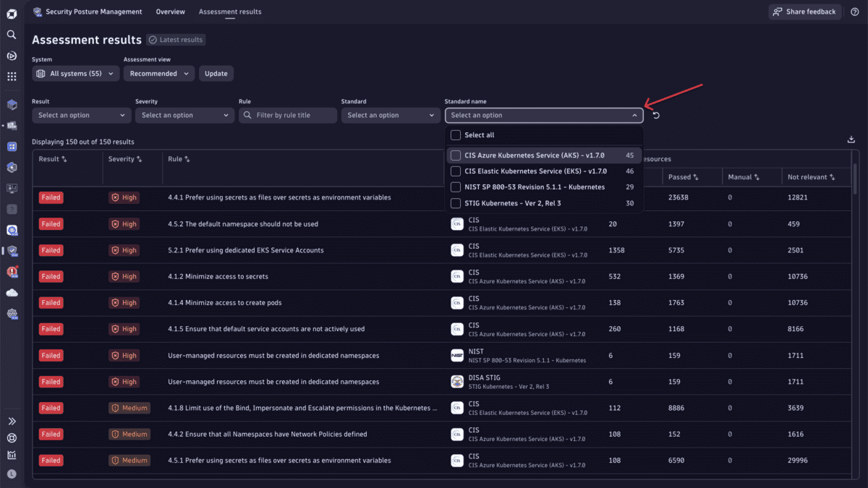The image size is (868, 488).
Task: Open the white cloud app icon in sidebar
Action: 12,293
